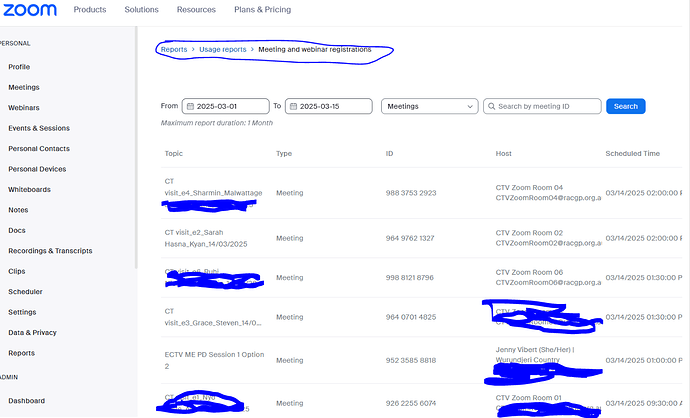Open Webinars in the sidebar

pyautogui.click(x=24, y=108)
